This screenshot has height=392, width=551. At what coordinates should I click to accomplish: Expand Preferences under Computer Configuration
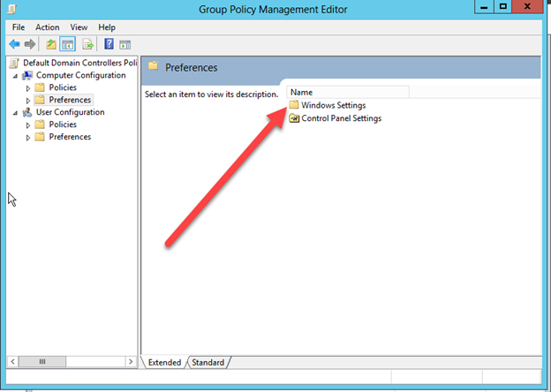[28, 101]
